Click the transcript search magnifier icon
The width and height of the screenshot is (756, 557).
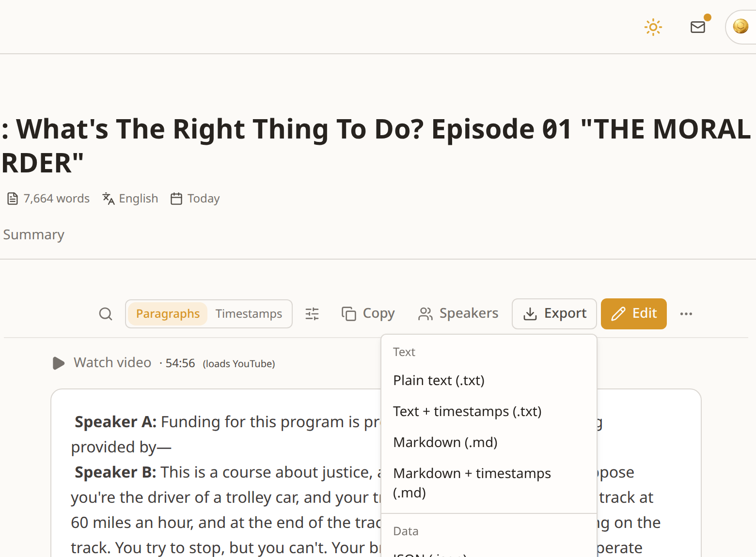106,314
